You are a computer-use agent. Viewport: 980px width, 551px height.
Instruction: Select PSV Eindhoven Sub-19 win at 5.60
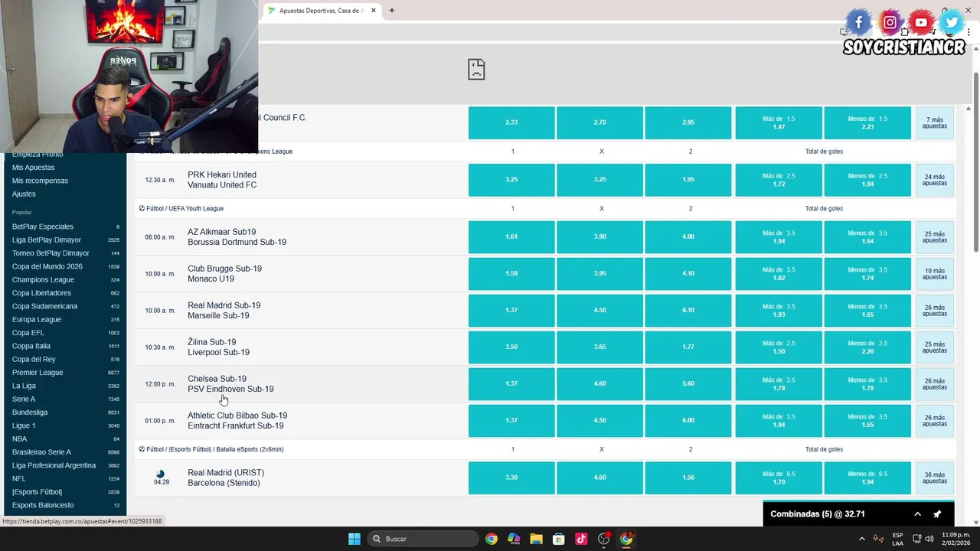tap(688, 384)
